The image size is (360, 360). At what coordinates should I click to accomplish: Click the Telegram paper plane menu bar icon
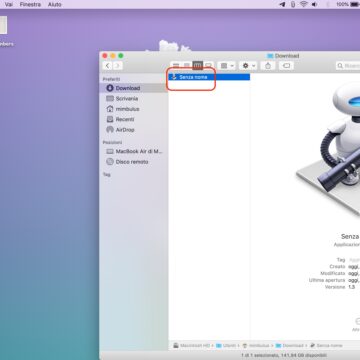tap(282, 4)
